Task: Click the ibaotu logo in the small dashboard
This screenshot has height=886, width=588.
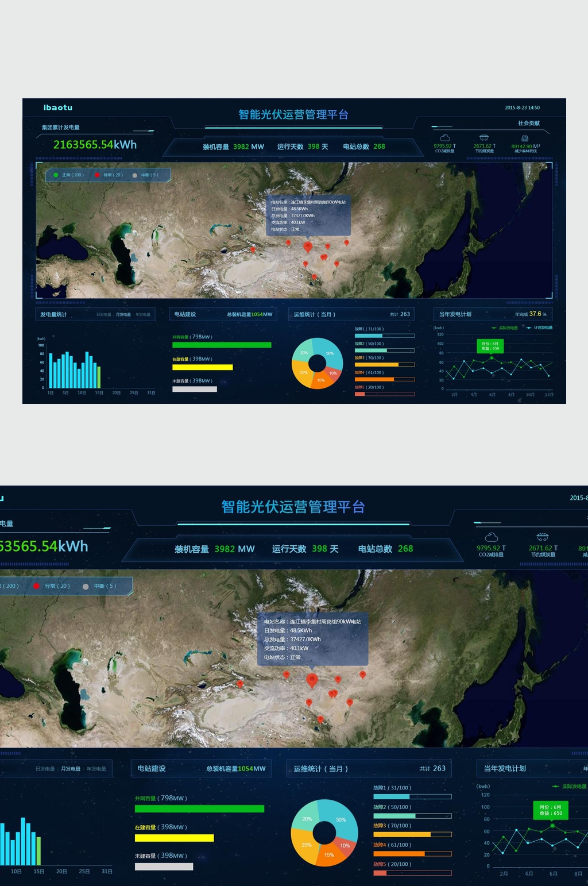Action: point(58,107)
